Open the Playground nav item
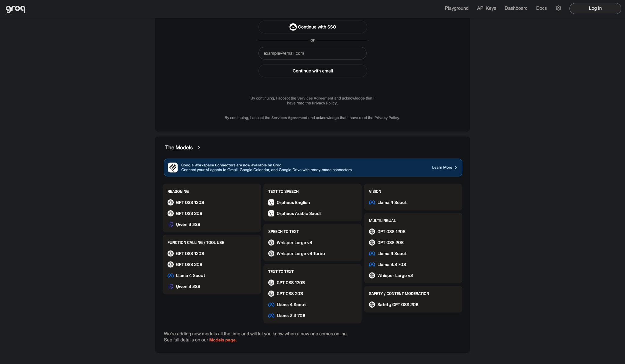Image resolution: width=625 pixels, height=364 pixels. coord(457,8)
